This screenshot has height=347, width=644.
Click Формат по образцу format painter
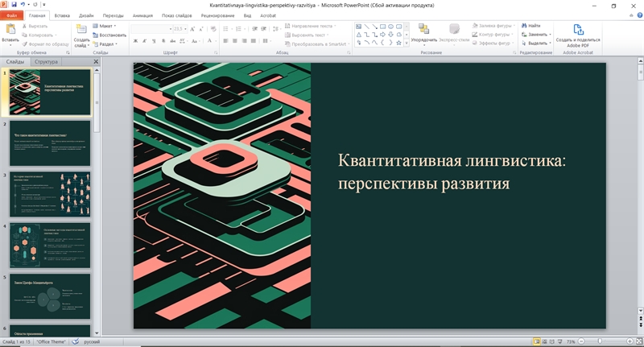[45, 44]
